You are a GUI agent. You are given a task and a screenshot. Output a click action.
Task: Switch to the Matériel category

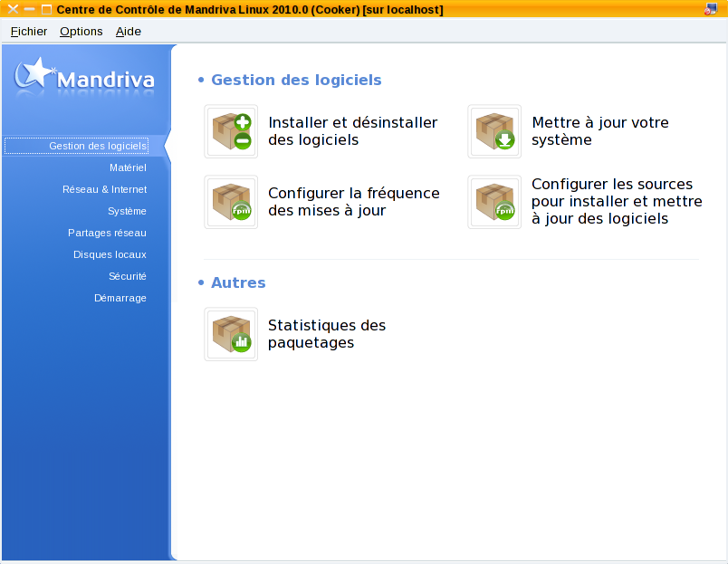(128, 167)
